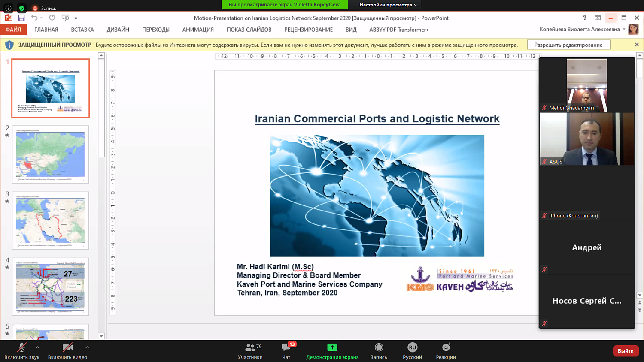The image size is (644, 362).
Task: Select slide 3 Iran map thumbnail
Action: [51, 220]
